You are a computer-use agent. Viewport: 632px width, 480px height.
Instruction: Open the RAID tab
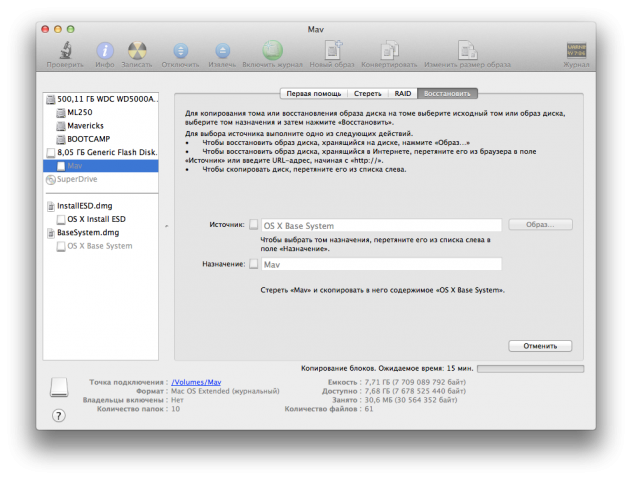tap(402, 93)
